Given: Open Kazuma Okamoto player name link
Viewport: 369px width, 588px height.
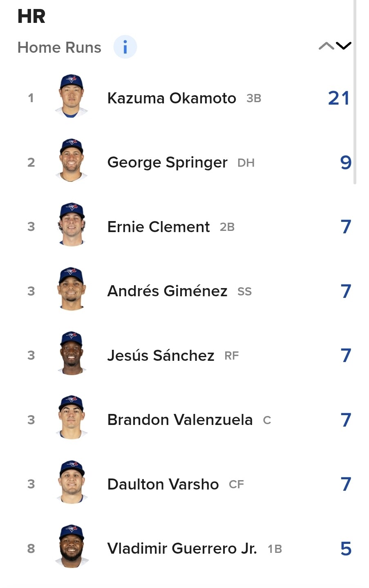Looking at the screenshot, I should [172, 98].
